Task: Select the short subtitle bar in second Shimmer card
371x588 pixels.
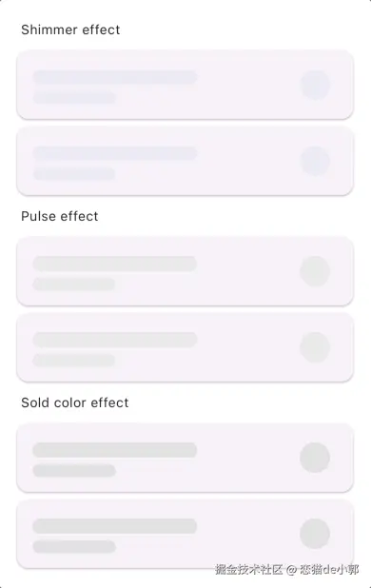Action: pos(74,174)
